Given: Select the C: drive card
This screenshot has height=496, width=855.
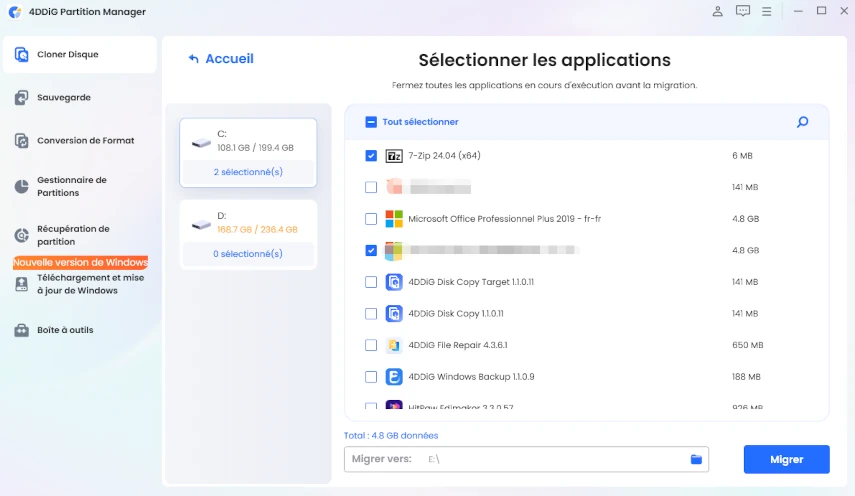Looking at the screenshot, I should point(248,153).
